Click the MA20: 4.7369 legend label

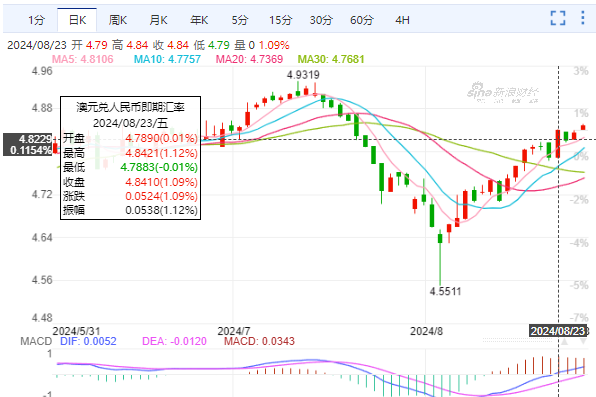coord(249,59)
